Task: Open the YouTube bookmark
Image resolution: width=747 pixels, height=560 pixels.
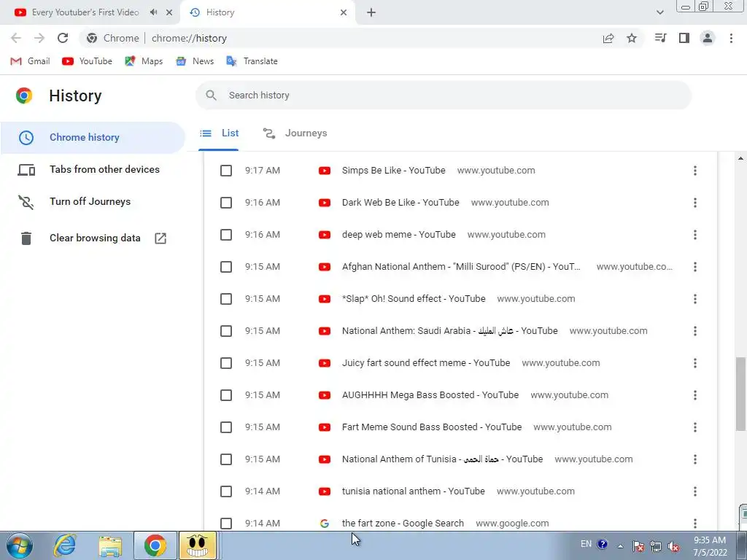Action: coord(88,61)
